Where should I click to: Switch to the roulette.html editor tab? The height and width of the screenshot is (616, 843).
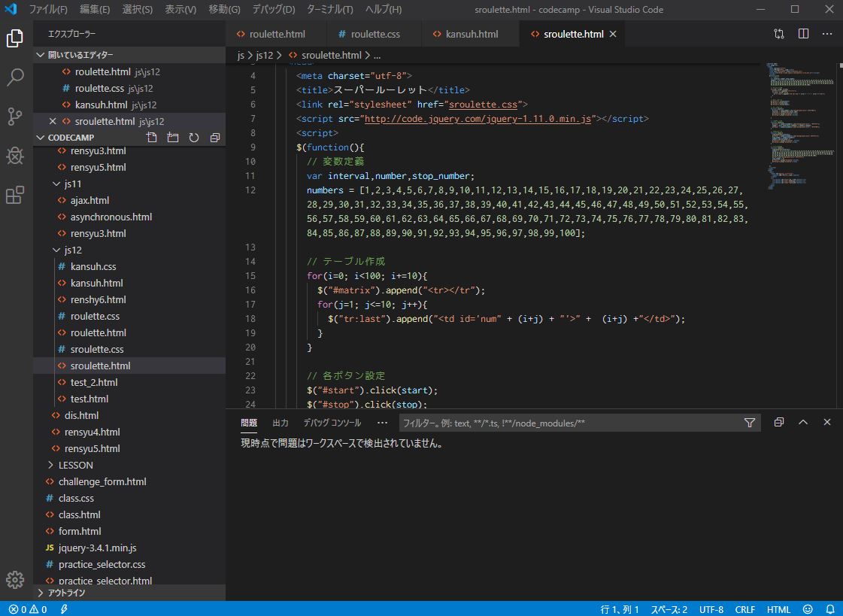tap(276, 34)
